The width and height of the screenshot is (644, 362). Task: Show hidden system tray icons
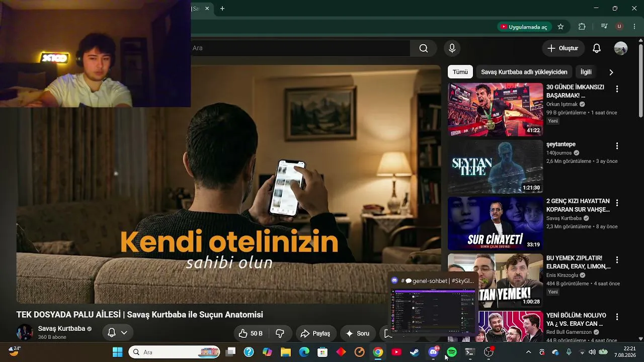[528, 352]
